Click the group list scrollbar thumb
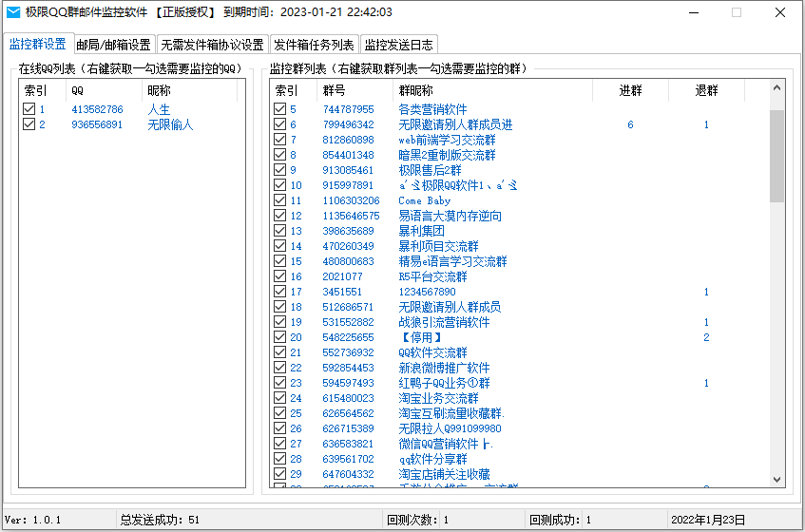The image size is (805, 532). pos(776,156)
